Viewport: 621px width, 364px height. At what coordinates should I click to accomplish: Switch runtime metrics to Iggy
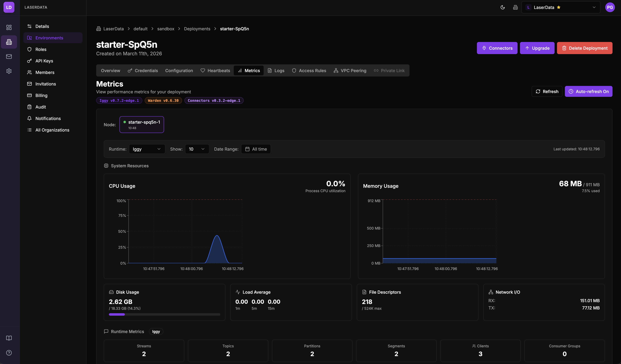click(156, 332)
